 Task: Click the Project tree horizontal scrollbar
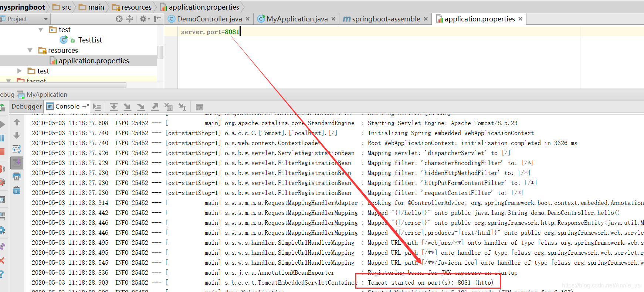coord(63,85)
